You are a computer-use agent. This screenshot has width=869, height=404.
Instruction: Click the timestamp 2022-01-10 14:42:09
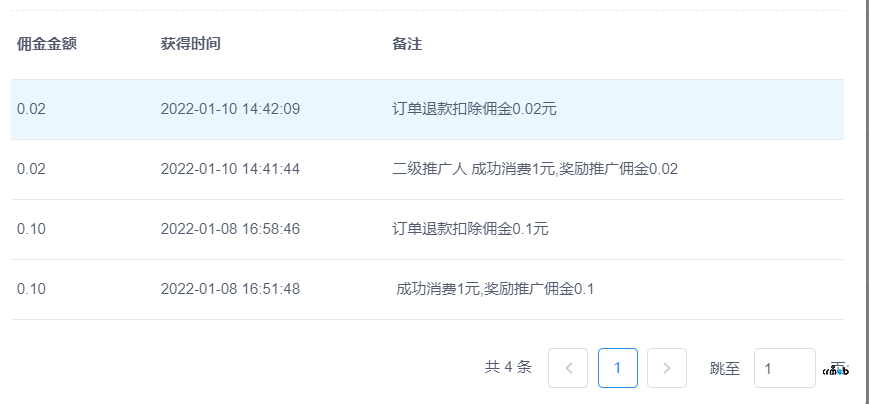tap(230, 109)
